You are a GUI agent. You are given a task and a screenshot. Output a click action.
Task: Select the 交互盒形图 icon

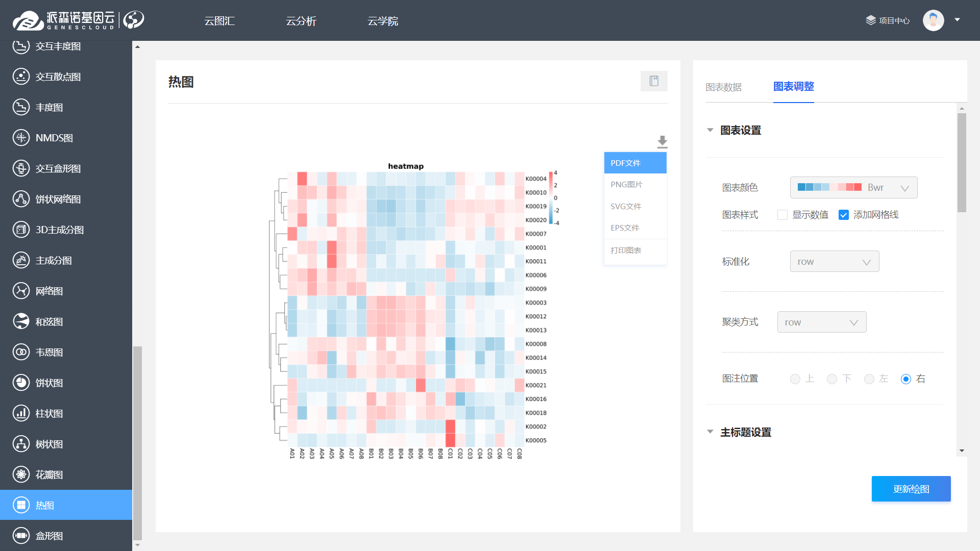pos(21,168)
